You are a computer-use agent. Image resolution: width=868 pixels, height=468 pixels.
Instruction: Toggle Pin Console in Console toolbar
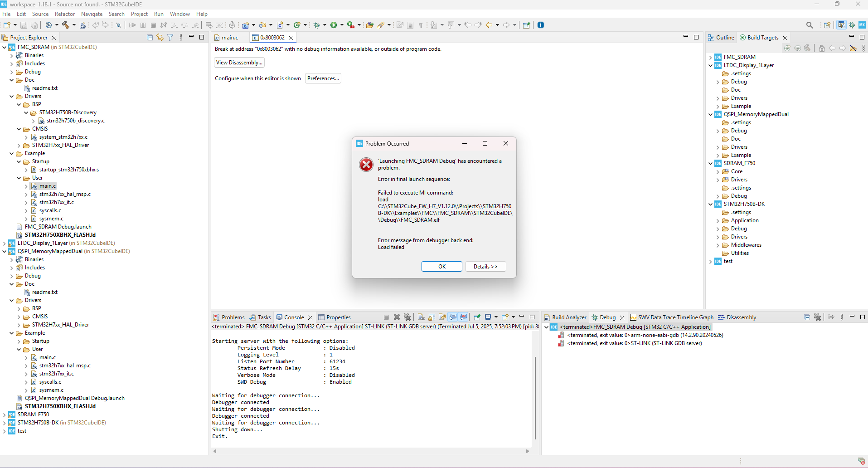[x=477, y=317]
